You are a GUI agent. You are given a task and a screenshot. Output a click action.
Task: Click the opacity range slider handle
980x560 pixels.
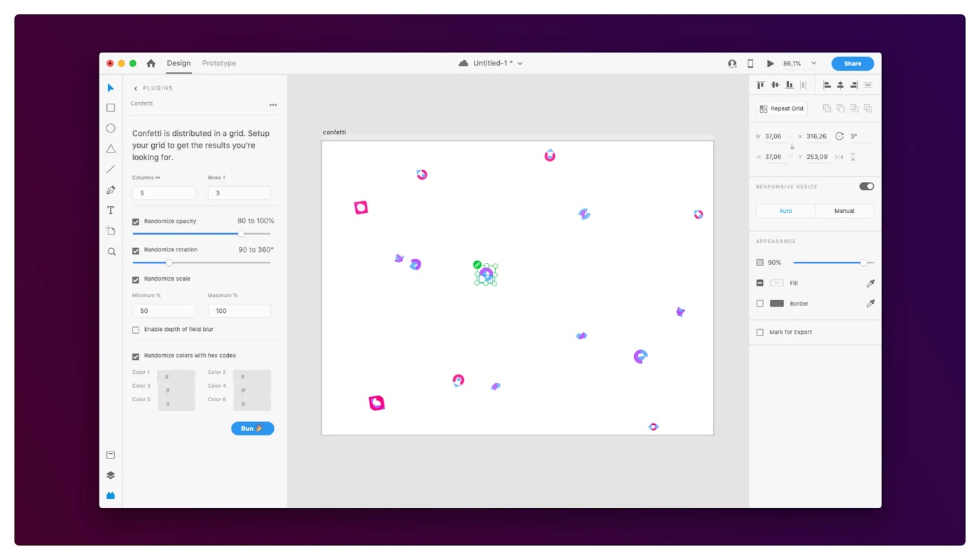click(241, 234)
